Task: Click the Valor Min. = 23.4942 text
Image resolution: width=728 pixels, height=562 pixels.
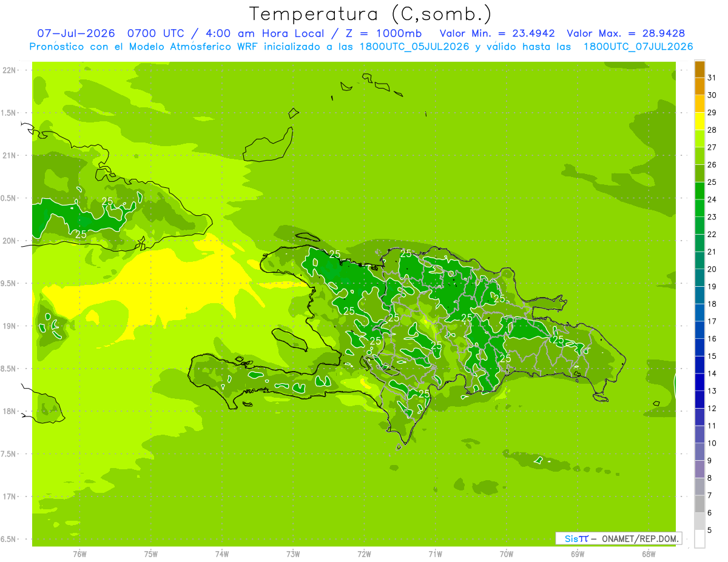Action: pyautogui.click(x=497, y=33)
